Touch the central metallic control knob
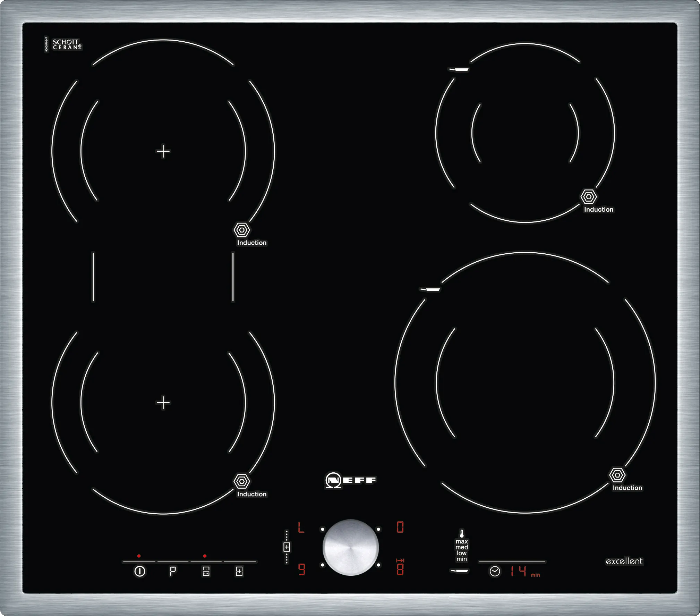This screenshot has width=700, height=616. (x=350, y=547)
